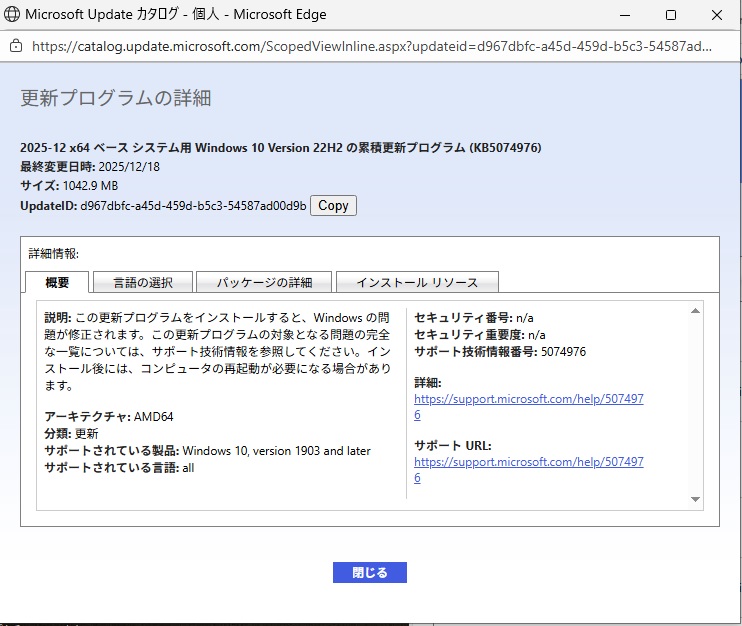This screenshot has width=742, height=626.
Task: Click the サイズ 1042.9 MB text
Action: 69,185
